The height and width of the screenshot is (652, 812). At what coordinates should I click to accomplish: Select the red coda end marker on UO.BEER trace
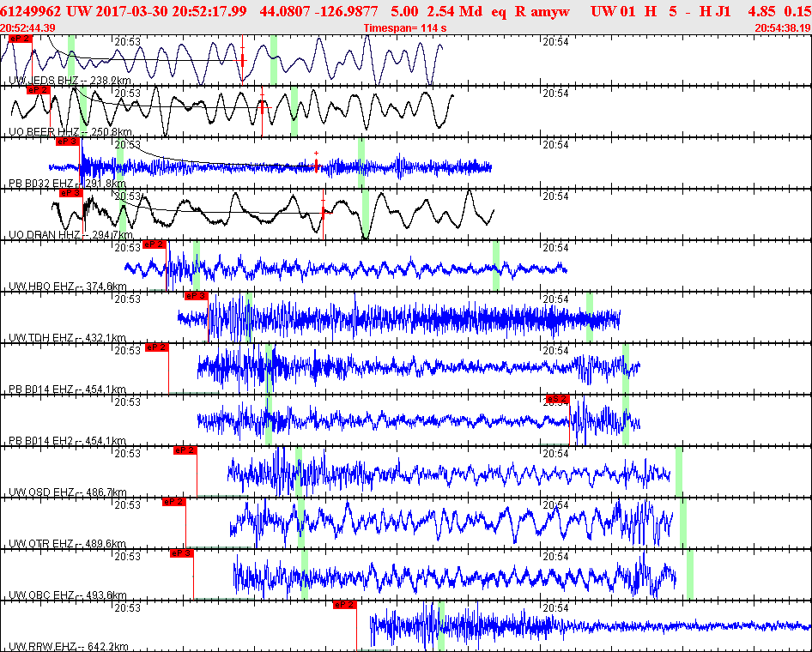click(x=263, y=107)
